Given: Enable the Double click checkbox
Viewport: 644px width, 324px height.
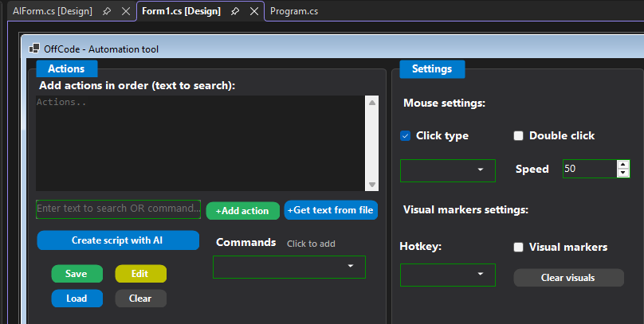Looking at the screenshot, I should [518, 136].
